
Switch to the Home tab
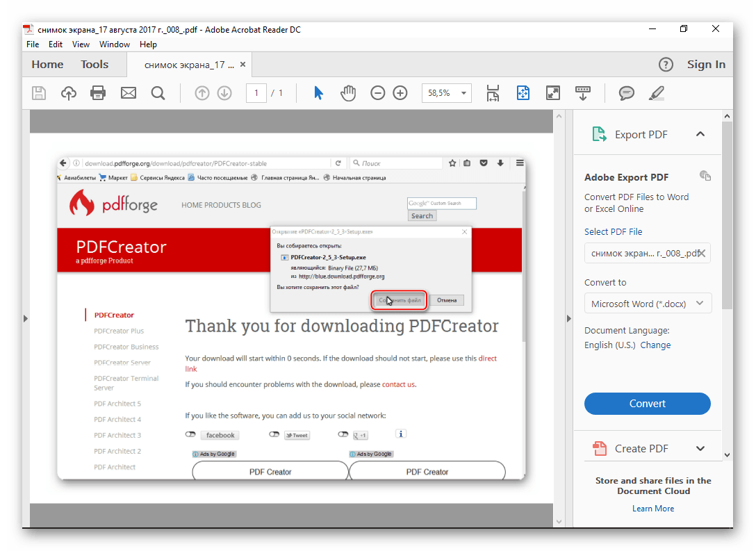47,65
